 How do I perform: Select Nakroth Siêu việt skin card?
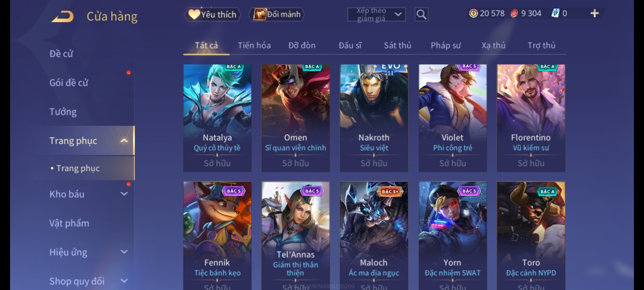pyautogui.click(x=374, y=118)
